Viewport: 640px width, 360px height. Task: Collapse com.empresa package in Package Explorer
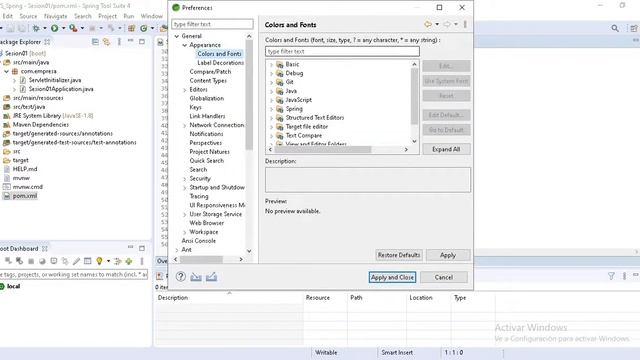7,71
